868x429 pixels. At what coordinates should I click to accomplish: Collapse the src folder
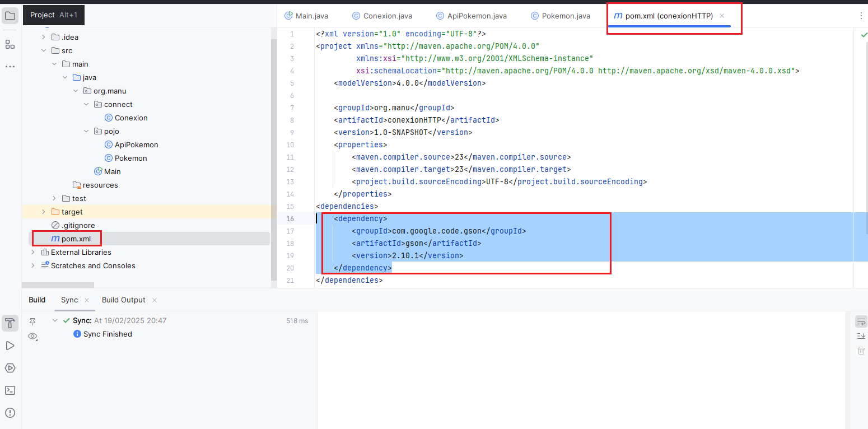[x=44, y=50]
